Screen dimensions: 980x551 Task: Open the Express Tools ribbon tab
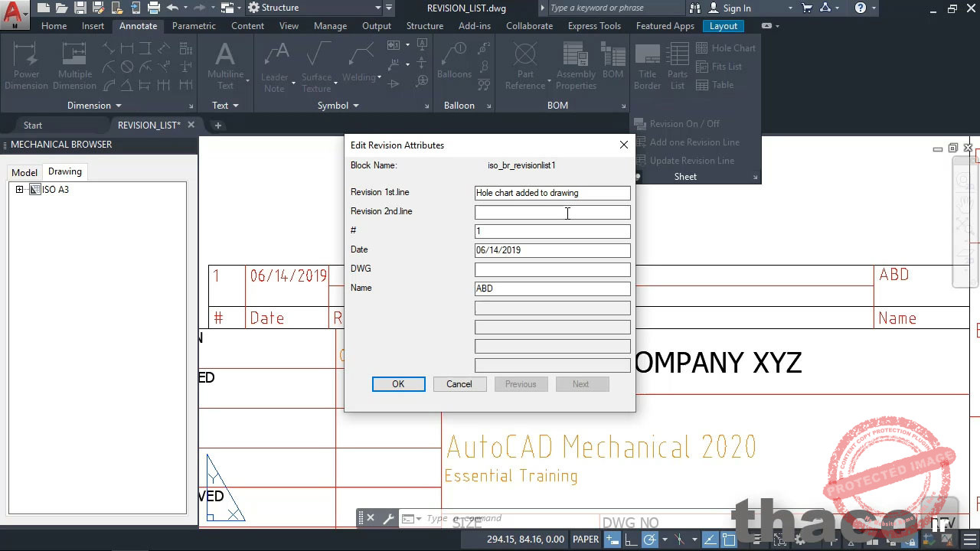pos(594,25)
